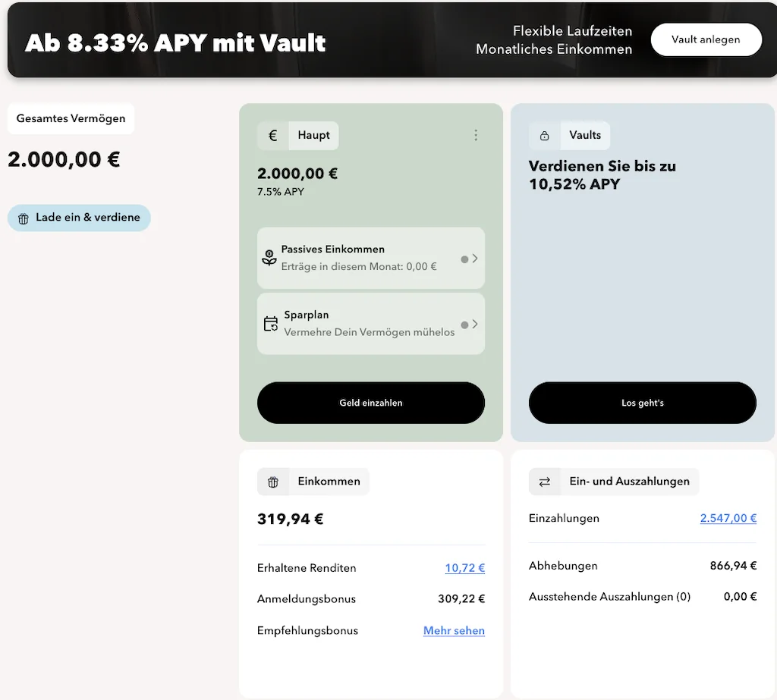Image resolution: width=777 pixels, height=700 pixels.
Task: Switch to the Haupt account chip
Action: 312,135
